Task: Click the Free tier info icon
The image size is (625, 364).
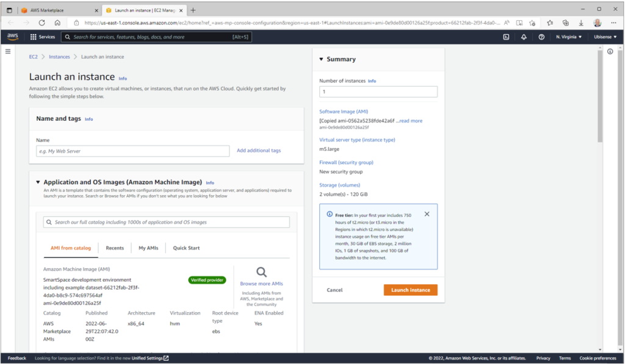Action: click(x=330, y=214)
